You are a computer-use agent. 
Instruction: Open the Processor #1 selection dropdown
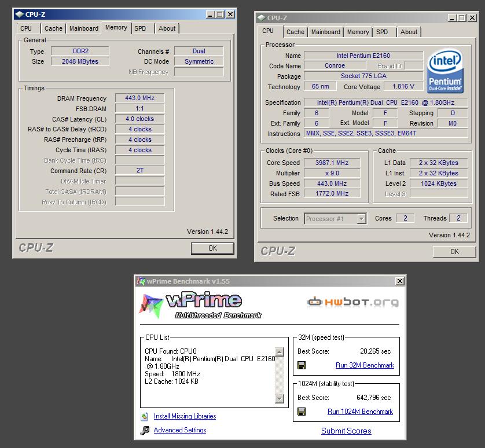tap(361, 219)
